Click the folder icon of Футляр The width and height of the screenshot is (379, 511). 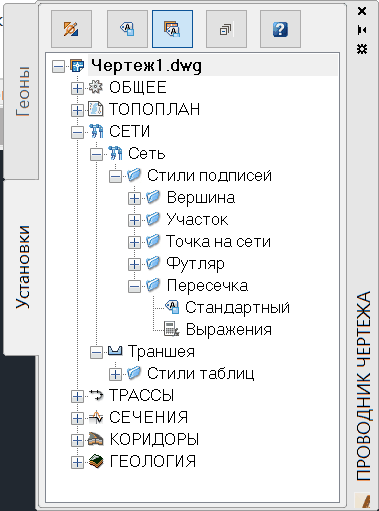coord(153,263)
